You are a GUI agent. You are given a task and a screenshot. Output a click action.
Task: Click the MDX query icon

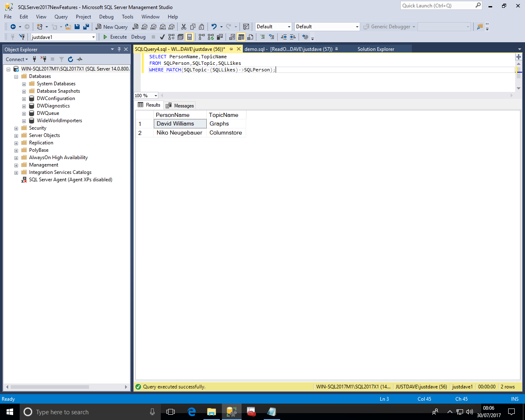coord(144,27)
